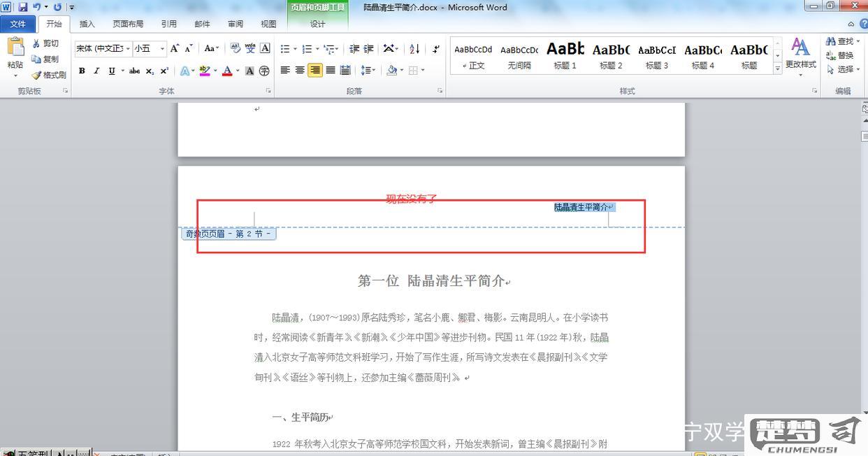Screen dimensions: 868x456
Task: Apply the 标题 4 style
Action: click(x=703, y=56)
